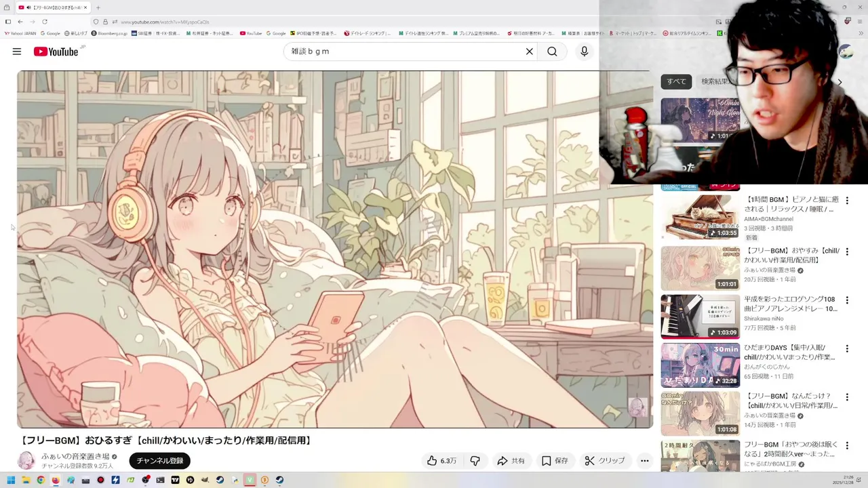Open the terminal icon in the taskbar
The width and height of the screenshot is (868, 488).
pos(160,480)
